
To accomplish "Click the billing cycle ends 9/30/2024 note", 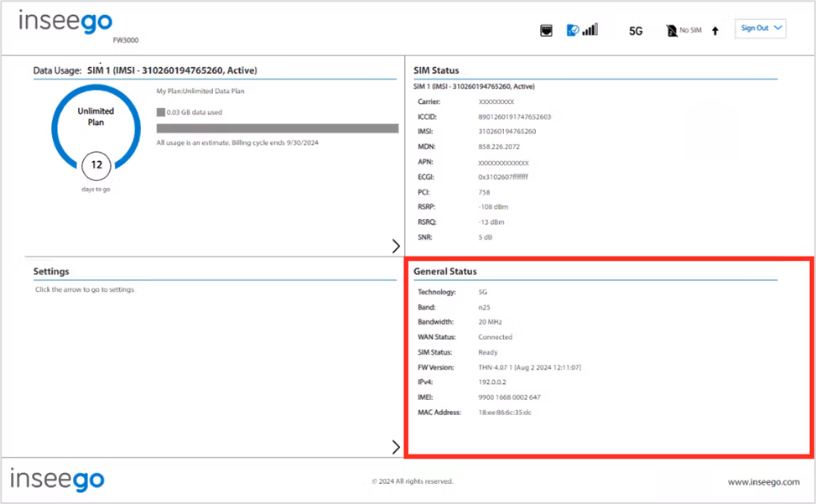I will coord(237,143).
